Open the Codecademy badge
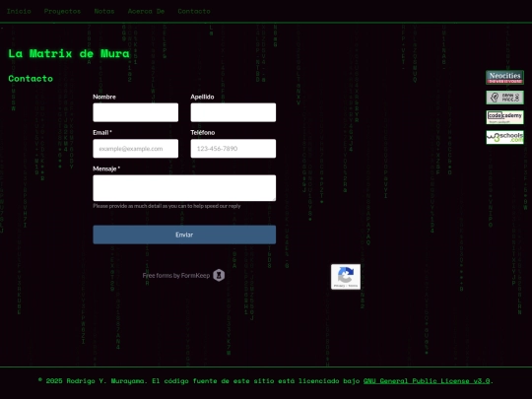532x399 pixels. pyautogui.click(x=504, y=117)
